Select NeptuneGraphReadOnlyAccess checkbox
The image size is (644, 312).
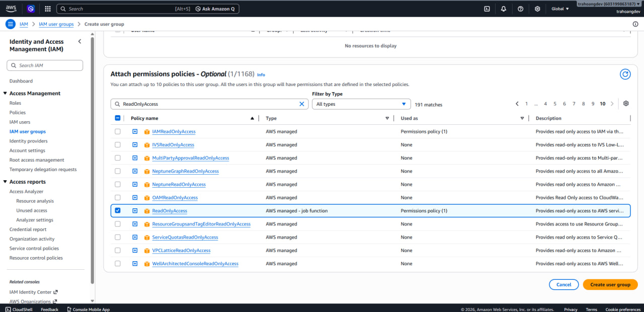[118, 171]
